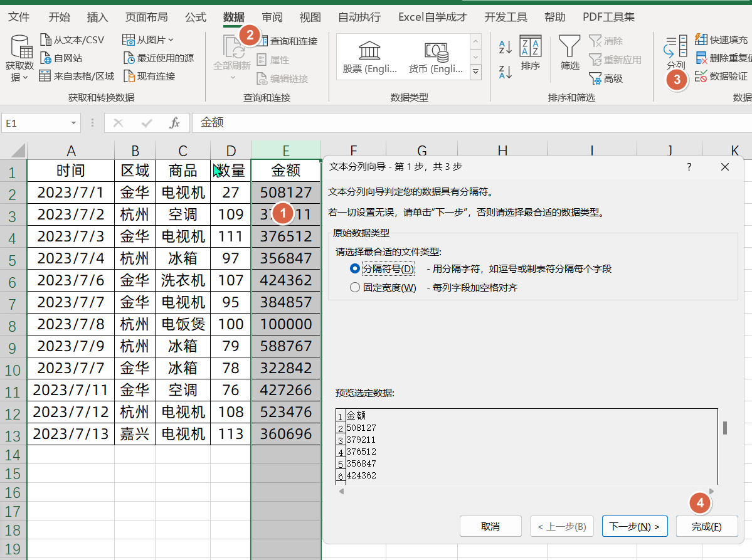
Task: Switch to the View (视图) tab
Action: click(310, 18)
